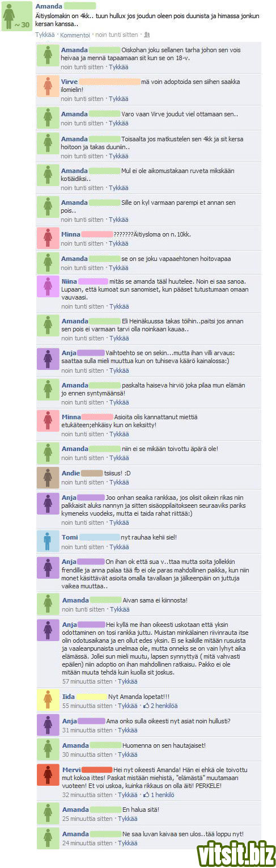The height and width of the screenshot is (868, 276).
Task: Click Virve's orange profile avatar
Action: click(48, 86)
